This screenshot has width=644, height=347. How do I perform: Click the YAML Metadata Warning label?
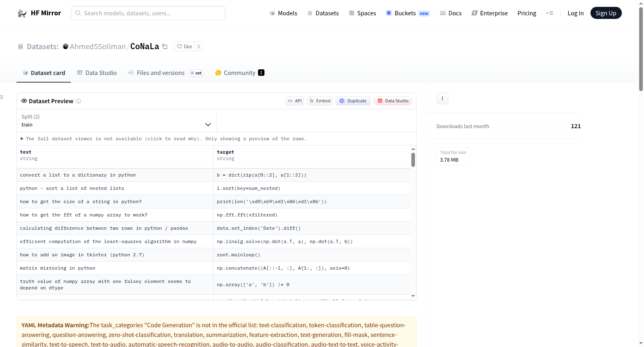pos(56,325)
